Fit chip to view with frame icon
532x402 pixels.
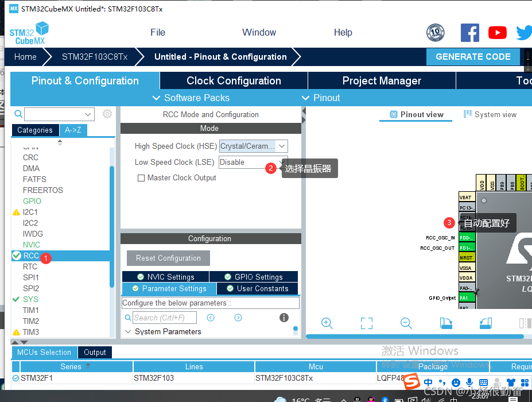tap(366, 323)
